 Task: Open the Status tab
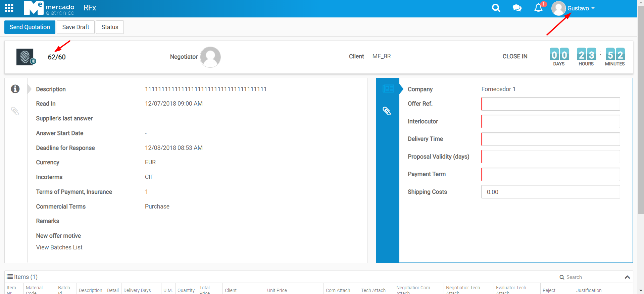point(110,27)
